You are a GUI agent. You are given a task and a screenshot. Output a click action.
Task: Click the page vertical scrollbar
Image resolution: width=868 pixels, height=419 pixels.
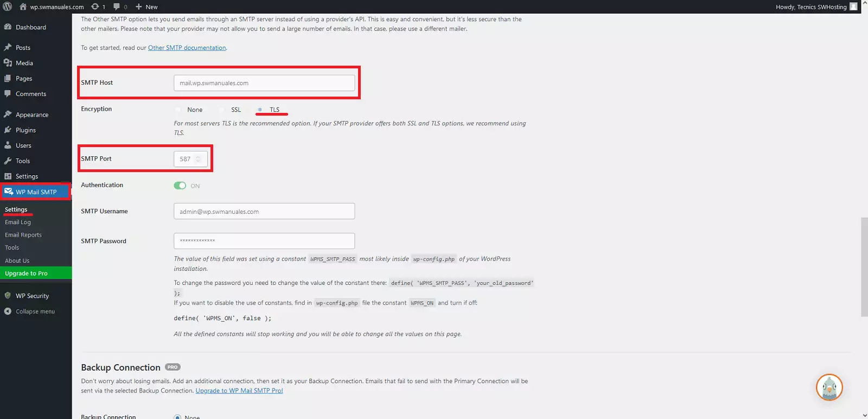click(x=864, y=266)
